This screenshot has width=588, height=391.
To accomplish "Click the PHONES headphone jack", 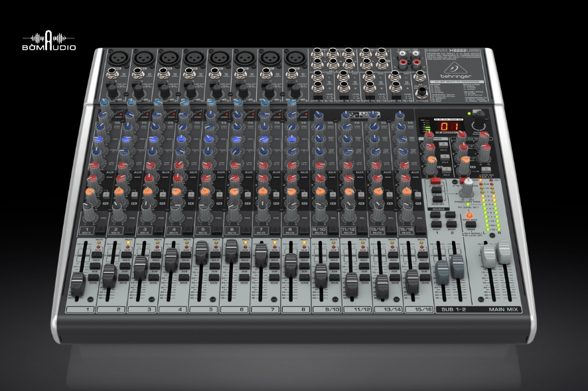I will tap(422, 92).
